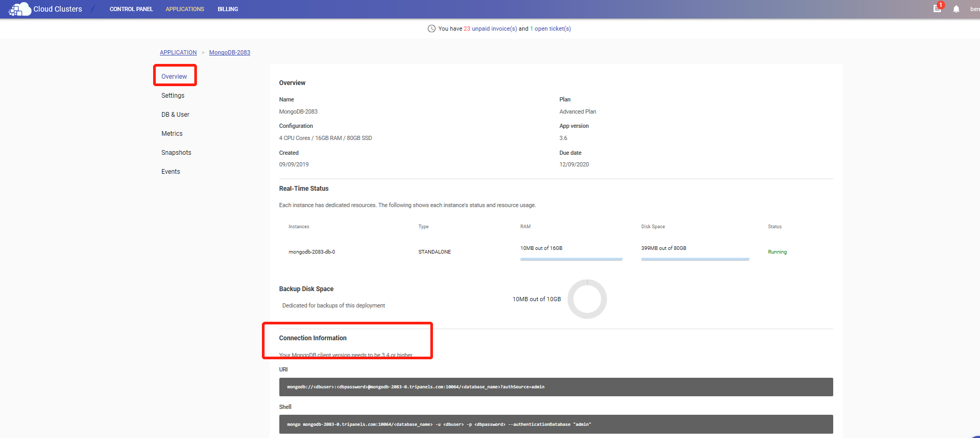Open the 1 open ticket(s) link
Image resolution: width=980 pixels, height=438 pixels.
(550, 29)
